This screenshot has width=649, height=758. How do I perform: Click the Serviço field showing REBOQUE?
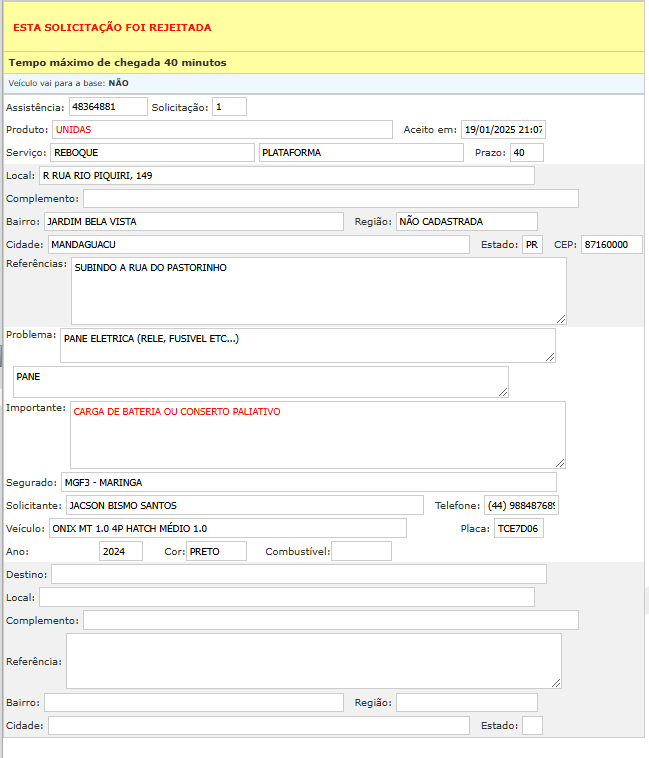coord(151,152)
